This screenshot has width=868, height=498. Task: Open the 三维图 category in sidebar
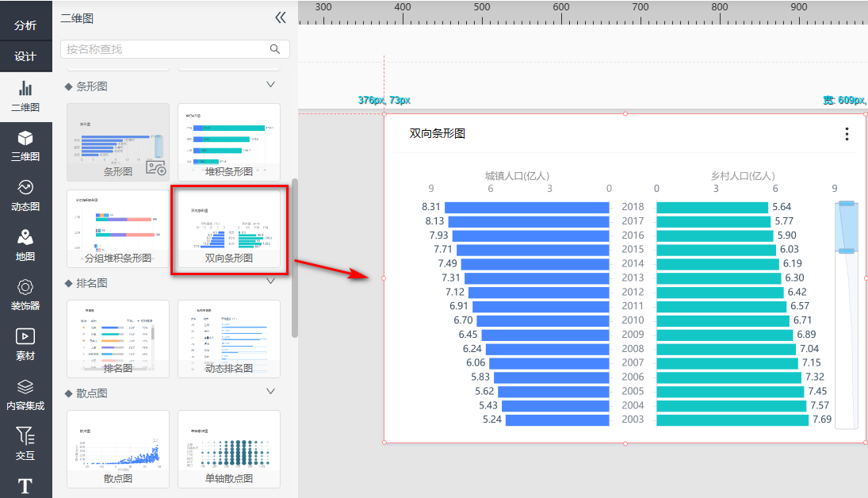pyautogui.click(x=25, y=146)
